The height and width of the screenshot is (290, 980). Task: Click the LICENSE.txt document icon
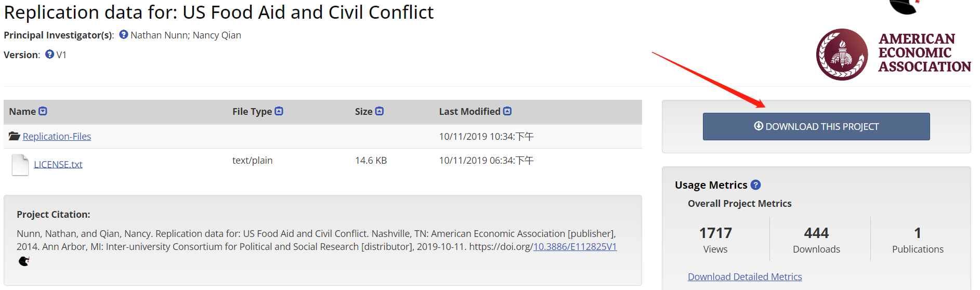[20, 165]
